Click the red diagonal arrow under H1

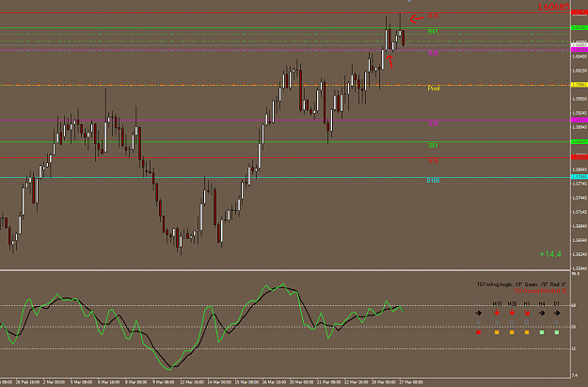point(527,313)
